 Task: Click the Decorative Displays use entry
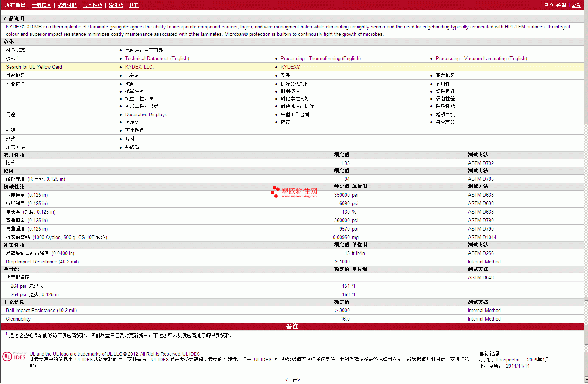coord(146,115)
